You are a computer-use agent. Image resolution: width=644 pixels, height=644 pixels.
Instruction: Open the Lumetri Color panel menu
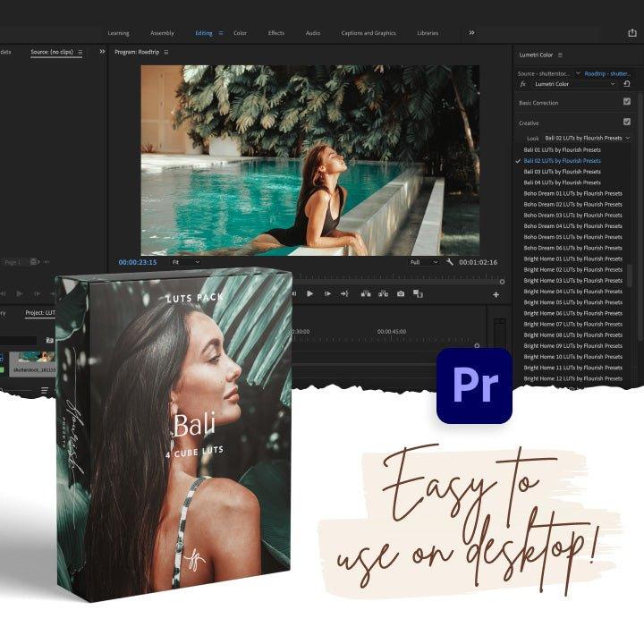pyautogui.click(x=560, y=55)
